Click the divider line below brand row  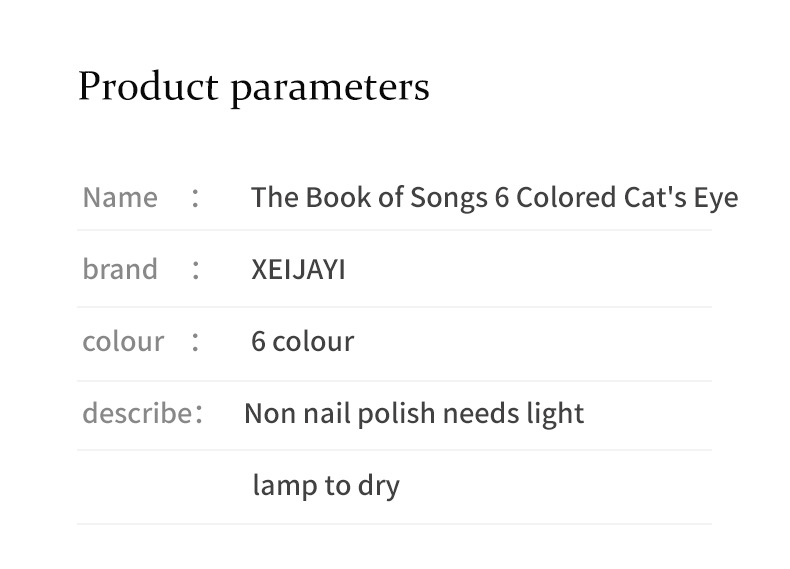point(394,306)
